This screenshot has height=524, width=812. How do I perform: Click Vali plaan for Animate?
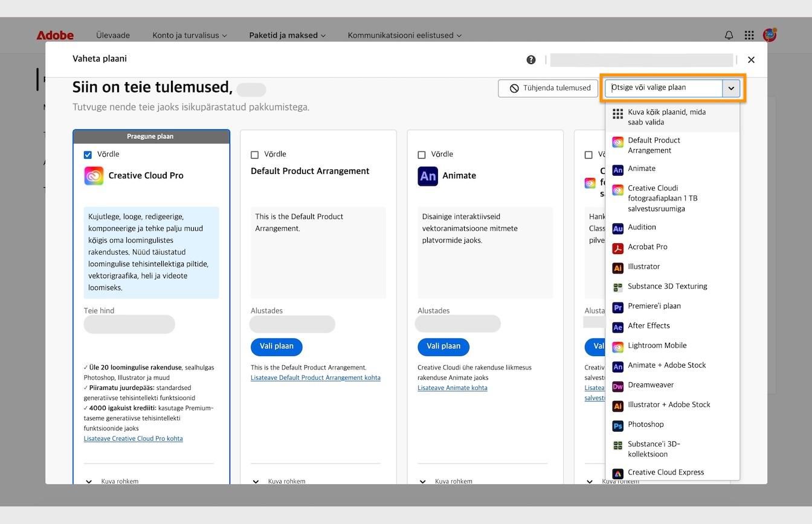443,347
